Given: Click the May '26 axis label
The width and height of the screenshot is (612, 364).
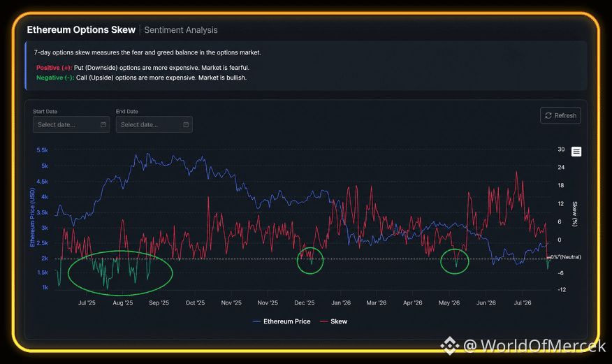Looking at the screenshot, I should tap(449, 303).
